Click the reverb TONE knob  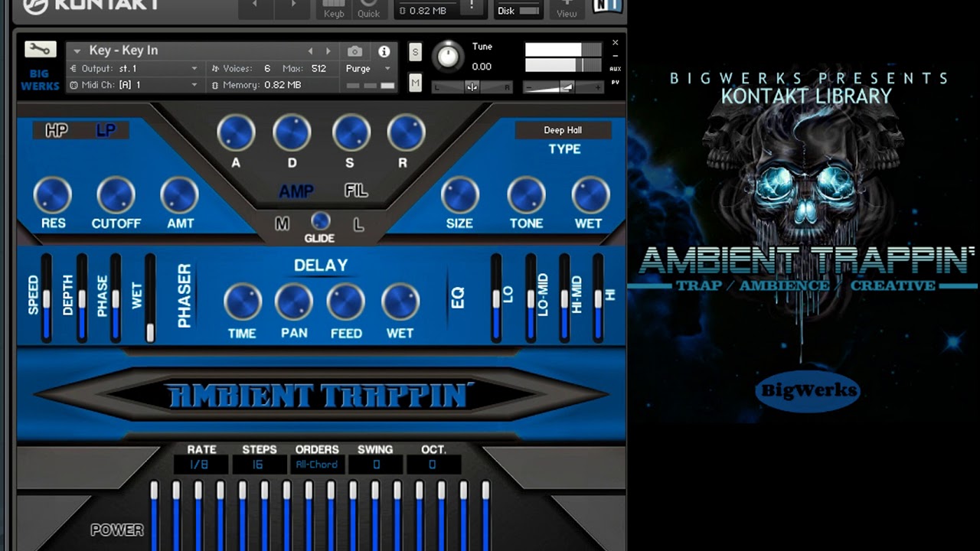pos(526,195)
